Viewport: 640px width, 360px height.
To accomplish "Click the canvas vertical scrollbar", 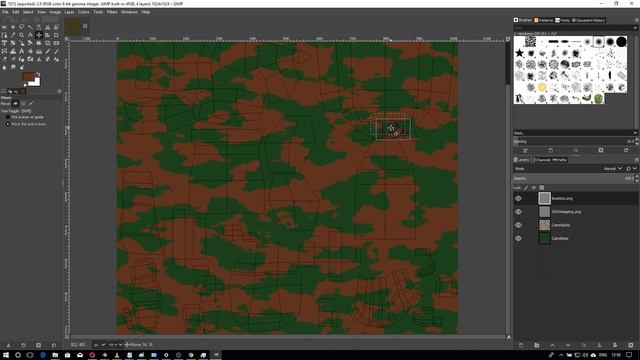I will (x=508, y=188).
